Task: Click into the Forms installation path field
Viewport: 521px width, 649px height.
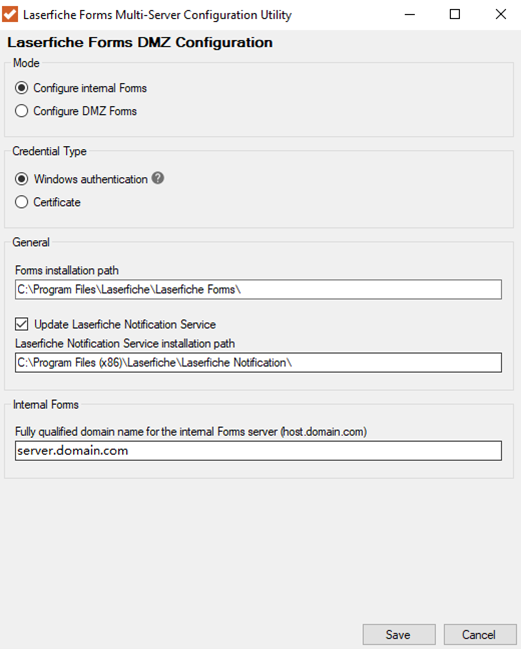Action: [258, 289]
